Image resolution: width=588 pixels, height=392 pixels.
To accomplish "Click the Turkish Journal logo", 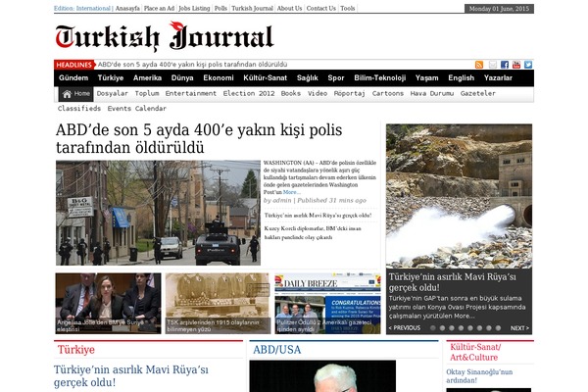I will coord(165,37).
